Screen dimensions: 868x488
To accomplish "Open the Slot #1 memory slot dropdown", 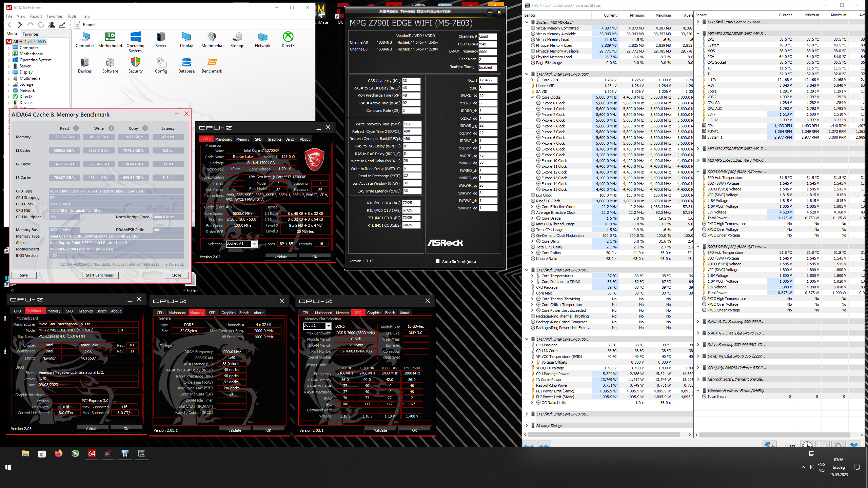I will point(328,326).
